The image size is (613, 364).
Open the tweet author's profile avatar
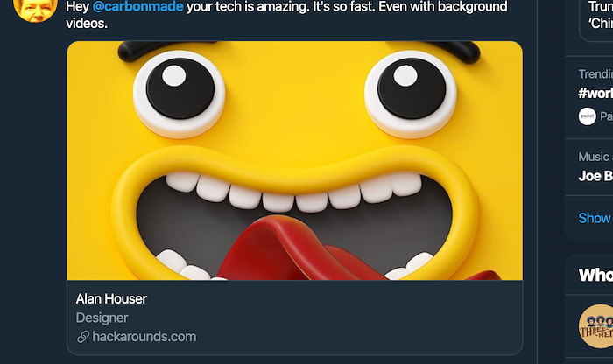click(36, 7)
